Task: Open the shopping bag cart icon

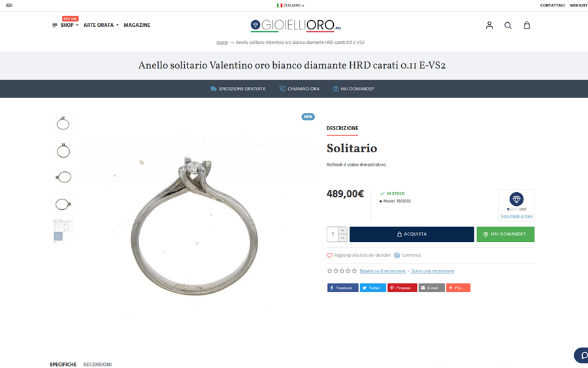Action: pos(527,25)
